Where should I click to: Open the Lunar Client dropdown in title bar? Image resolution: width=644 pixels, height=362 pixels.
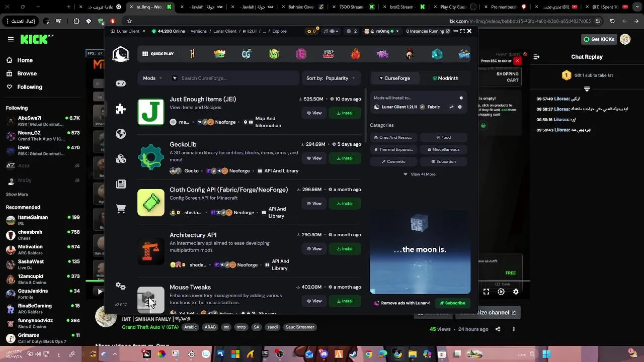point(128,31)
